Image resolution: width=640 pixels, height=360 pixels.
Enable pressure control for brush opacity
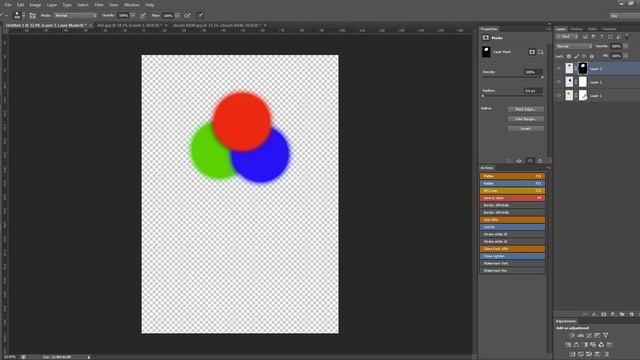pos(142,16)
